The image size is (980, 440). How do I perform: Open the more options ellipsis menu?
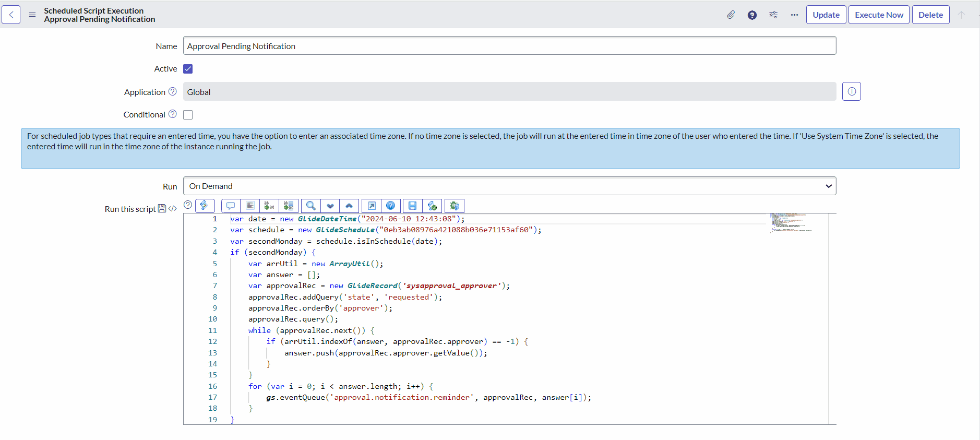(x=794, y=15)
